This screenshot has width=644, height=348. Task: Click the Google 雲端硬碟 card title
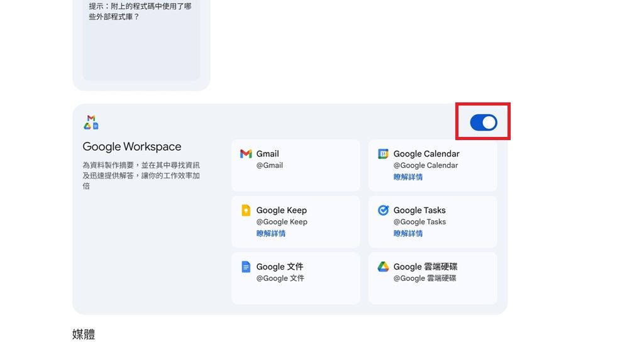coord(426,267)
